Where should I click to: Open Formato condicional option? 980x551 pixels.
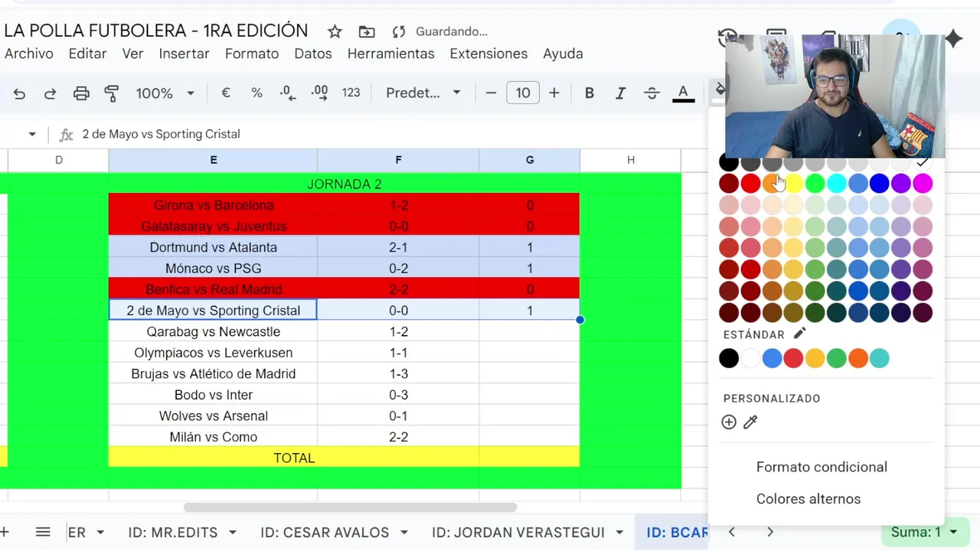click(x=822, y=467)
